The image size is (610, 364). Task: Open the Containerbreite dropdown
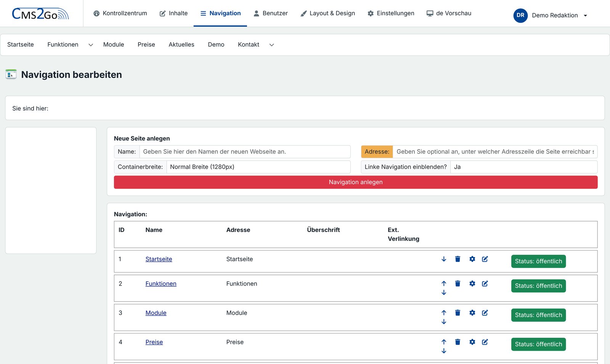258,167
